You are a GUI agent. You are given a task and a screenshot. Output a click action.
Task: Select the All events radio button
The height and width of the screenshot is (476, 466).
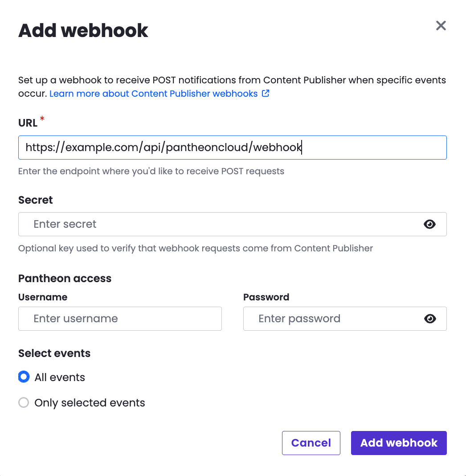[24, 377]
